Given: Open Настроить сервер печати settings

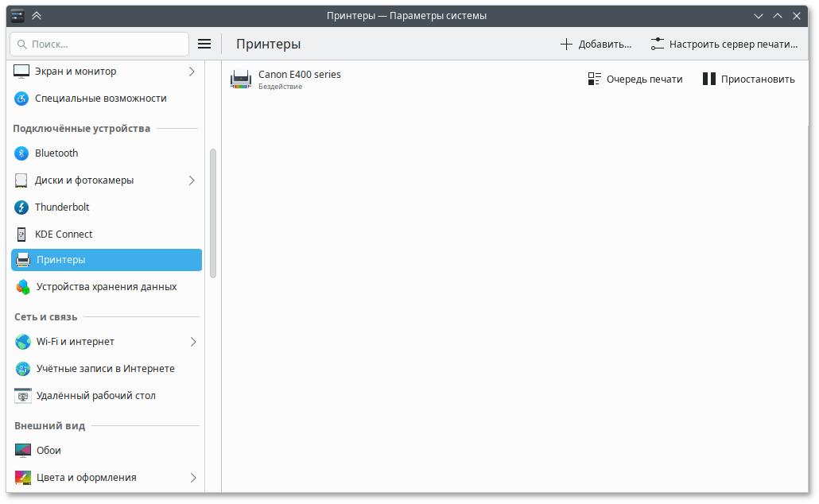Looking at the screenshot, I should [x=724, y=45].
